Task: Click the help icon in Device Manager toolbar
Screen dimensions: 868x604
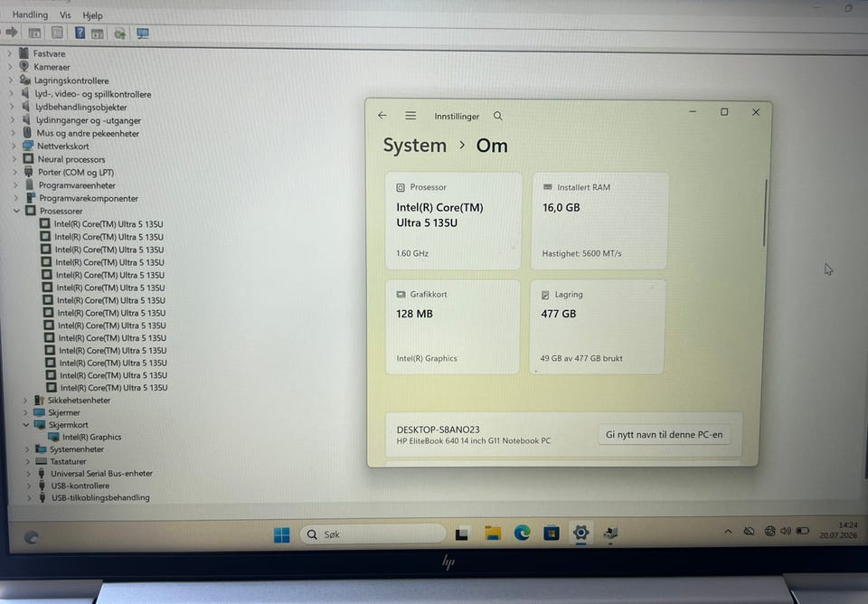Action: click(x=80, y=33)
